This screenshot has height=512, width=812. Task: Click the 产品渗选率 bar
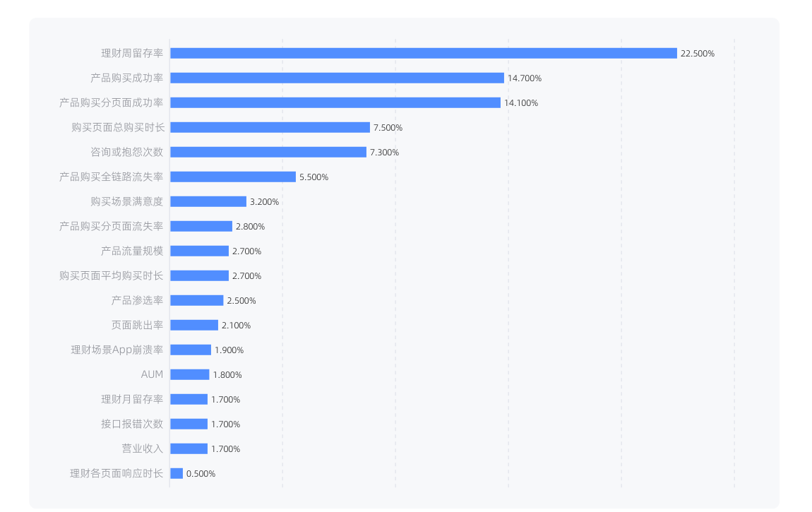click(197, 300)
